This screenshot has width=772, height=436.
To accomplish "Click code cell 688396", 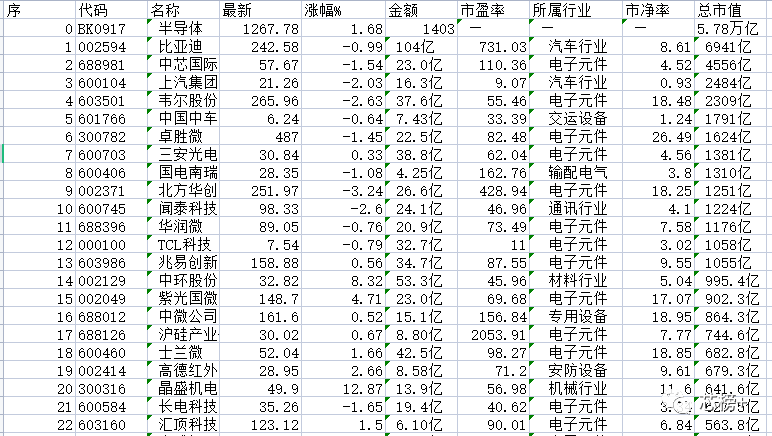I will 111,227.
